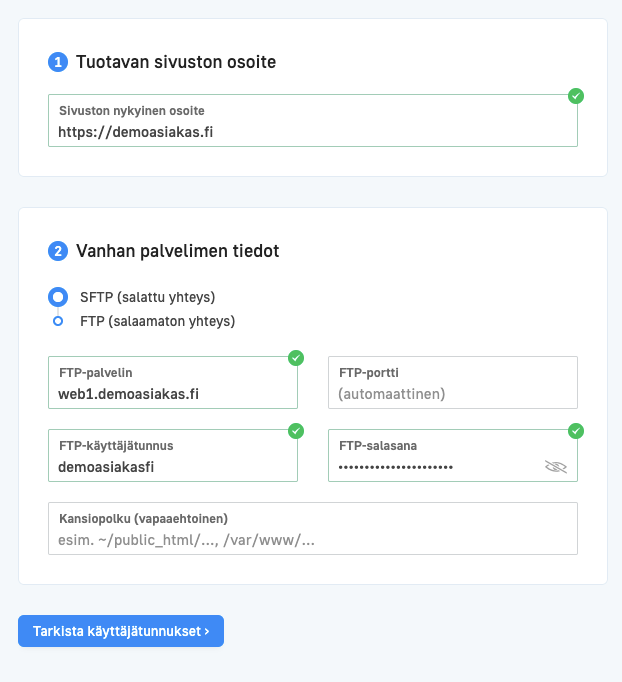This screenshot has width=622, height=682.
Task: Click the step 2 number badge
Action: pos(57,251)
